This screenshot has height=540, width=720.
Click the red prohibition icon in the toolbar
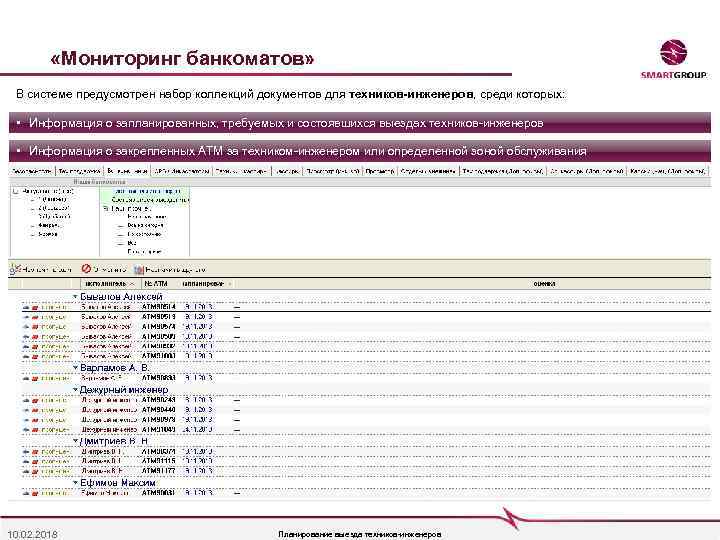pos(86,269)
